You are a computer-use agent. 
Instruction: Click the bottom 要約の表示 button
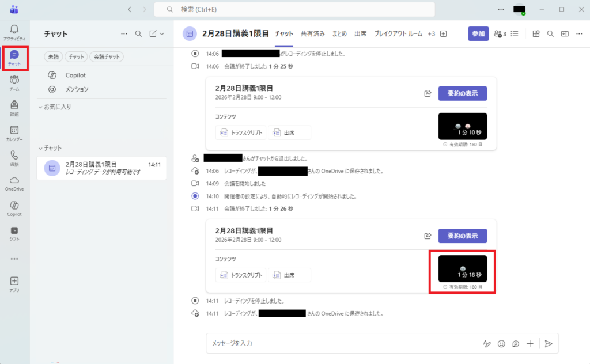[x=462, y=236]
